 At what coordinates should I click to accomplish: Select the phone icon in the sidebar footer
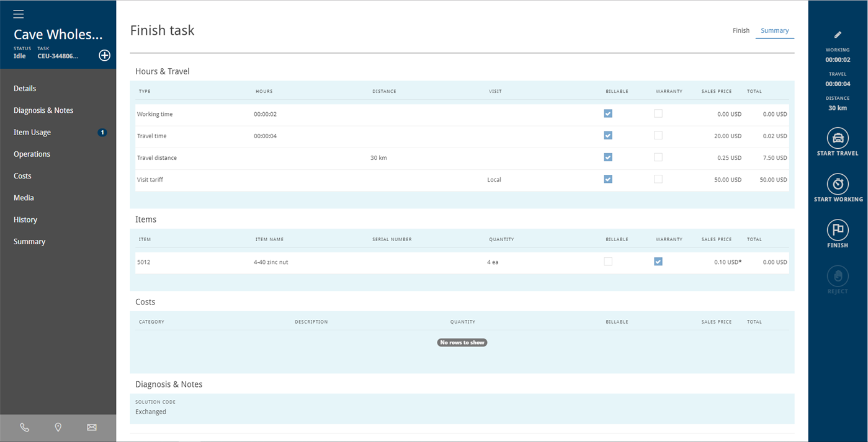[24, 427]
